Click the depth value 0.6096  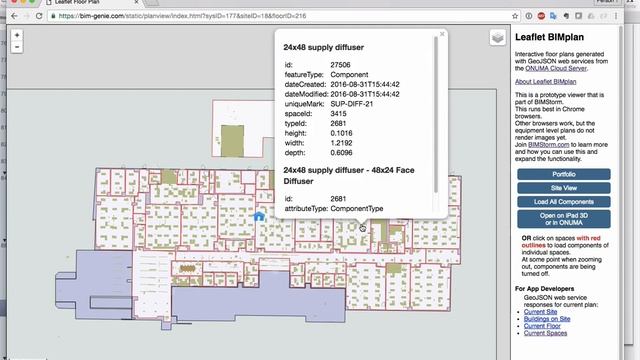pyautogui.click(x=341, y=153)
